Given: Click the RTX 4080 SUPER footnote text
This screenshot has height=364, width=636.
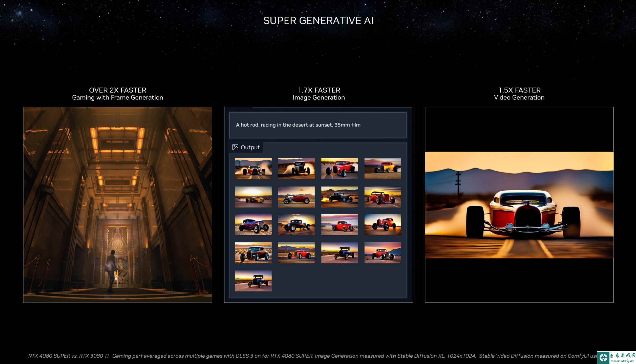Looking at the screenshot, I should tap(304, 356).
